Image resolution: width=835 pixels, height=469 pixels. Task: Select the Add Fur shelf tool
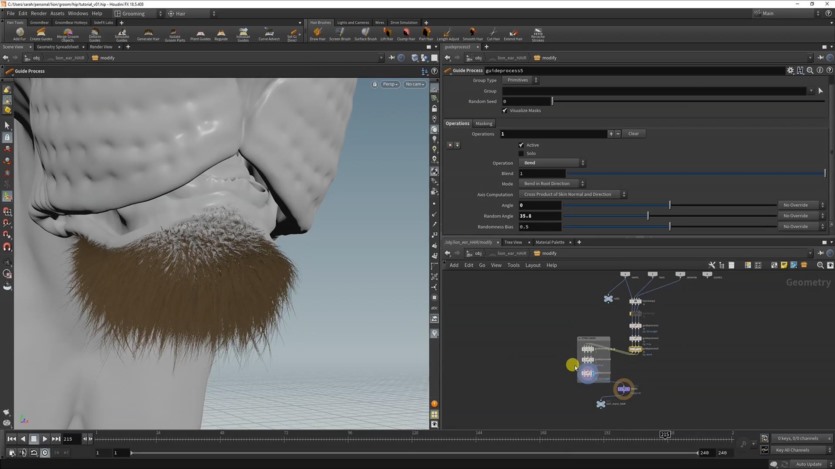[20, 34]
